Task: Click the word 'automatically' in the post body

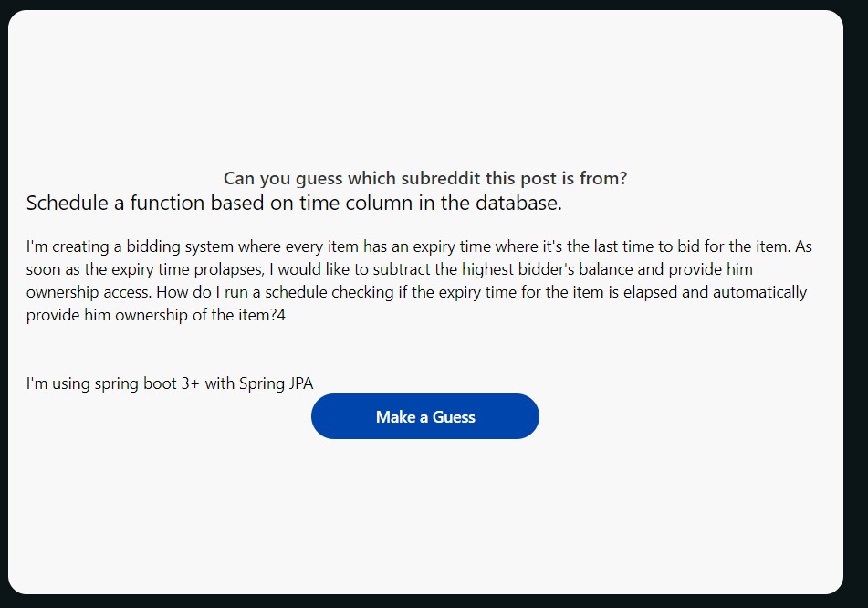Action: pyautogui.click(x=759, y=292)
